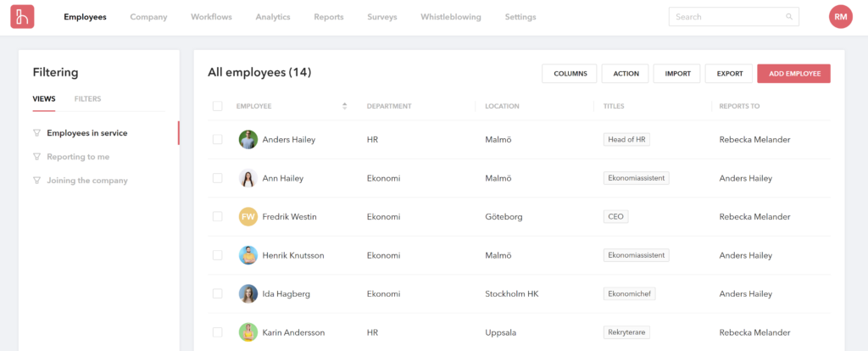Click the search magnifier icon
Screen dimensions: 868x351
[789, 17]
